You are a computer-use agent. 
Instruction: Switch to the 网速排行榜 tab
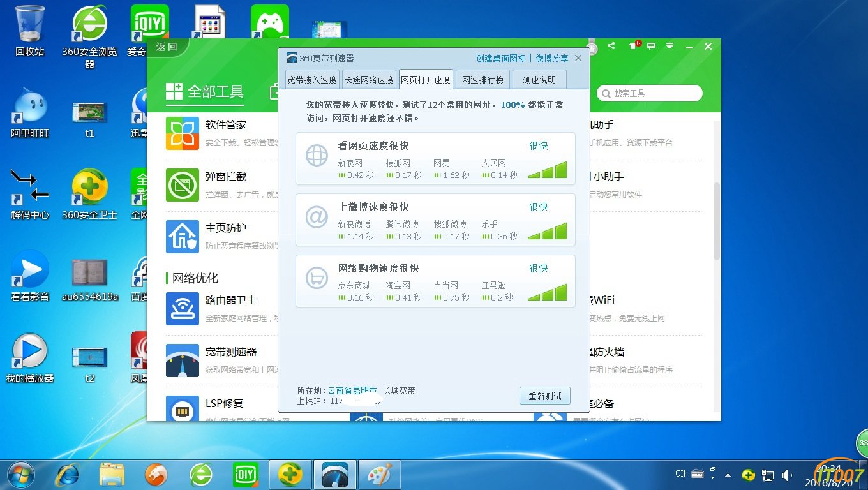point(483,80)
